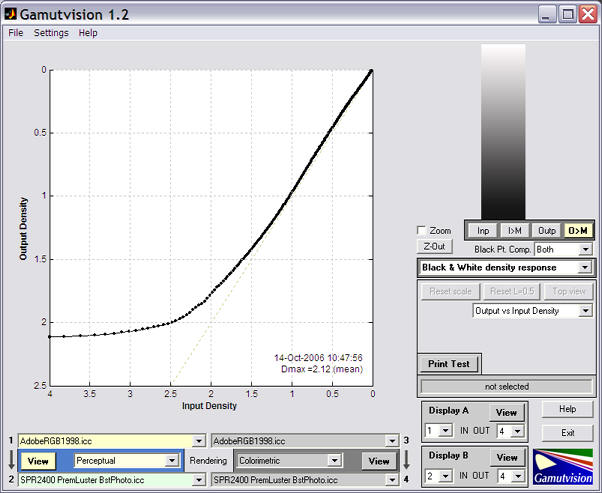Enable the Zoom checkbox
Viewport: 602px width, 493px height.
[422, 230]
